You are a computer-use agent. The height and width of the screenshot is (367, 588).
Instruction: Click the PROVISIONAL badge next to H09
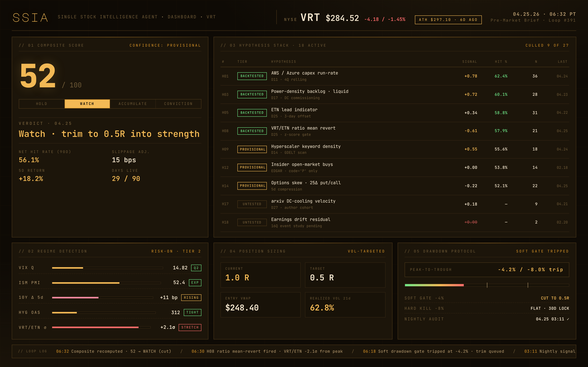coord(252,149)
